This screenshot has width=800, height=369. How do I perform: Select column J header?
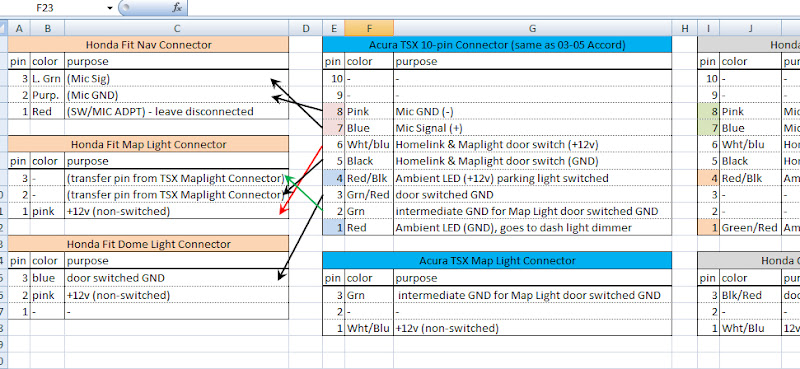coord(751,29)
